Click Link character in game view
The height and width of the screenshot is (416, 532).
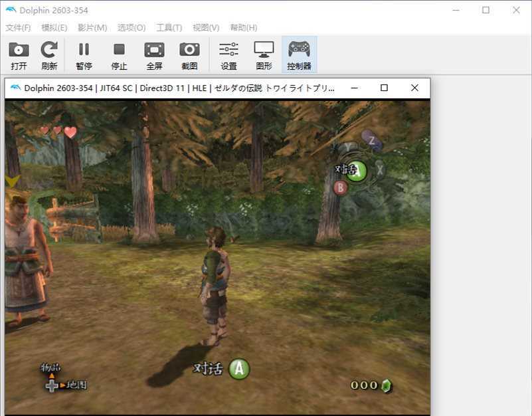[x=215, y=287]
